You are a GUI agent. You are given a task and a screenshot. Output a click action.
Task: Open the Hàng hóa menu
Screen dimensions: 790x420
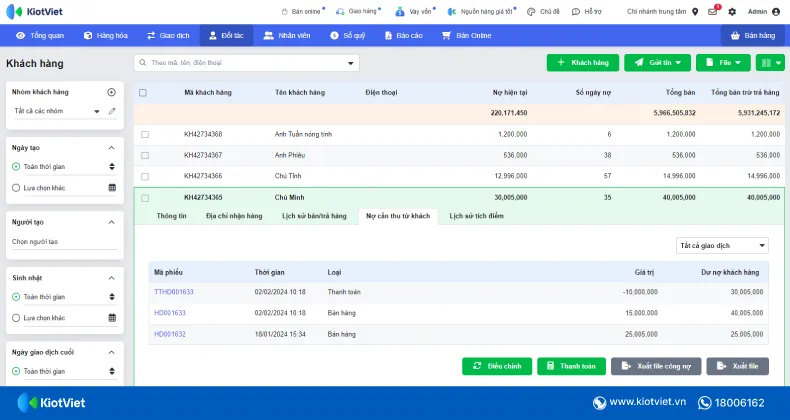point(106,35)
